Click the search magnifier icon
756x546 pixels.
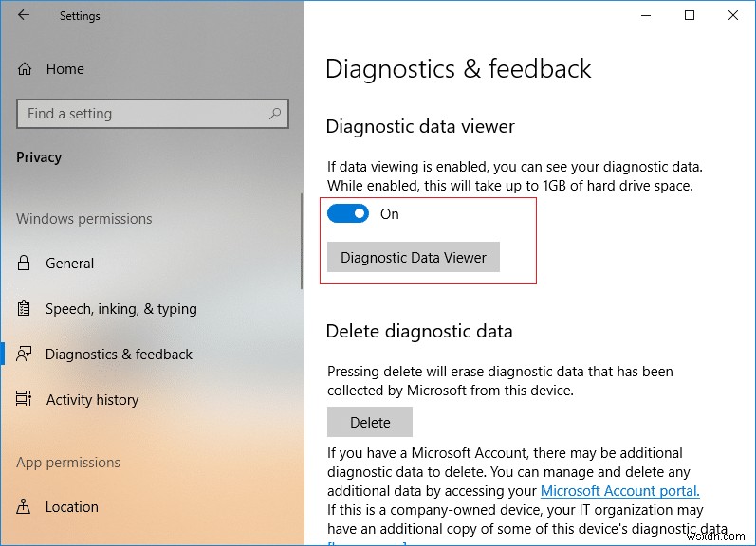point(275,114)
